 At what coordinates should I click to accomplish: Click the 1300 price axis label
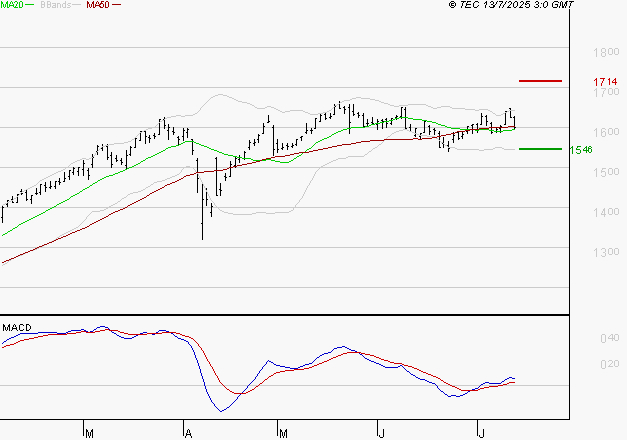tap(605, 252)
